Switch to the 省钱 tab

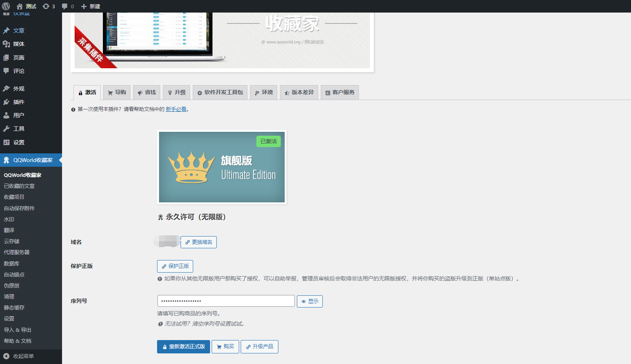click(x=146, y=93)
